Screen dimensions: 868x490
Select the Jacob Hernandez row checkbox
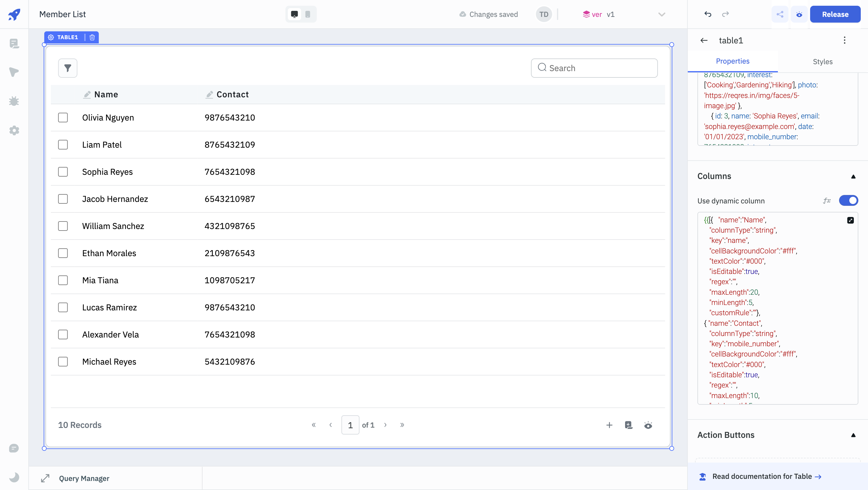coord(63,199)
